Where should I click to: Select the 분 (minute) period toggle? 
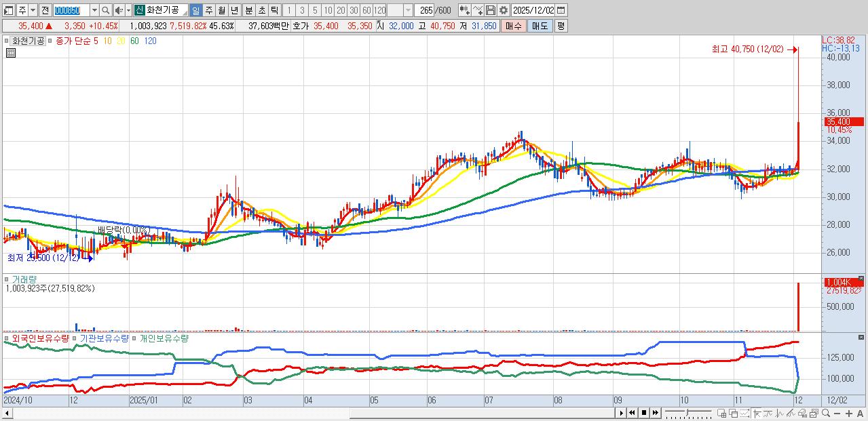coord(248,10)
